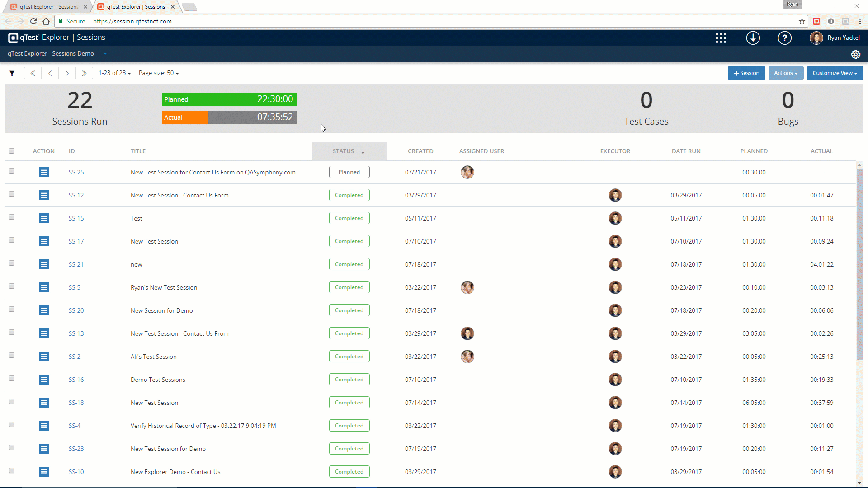
Task: Tick the checkbox for session SS-12
Action: [12, 194]
